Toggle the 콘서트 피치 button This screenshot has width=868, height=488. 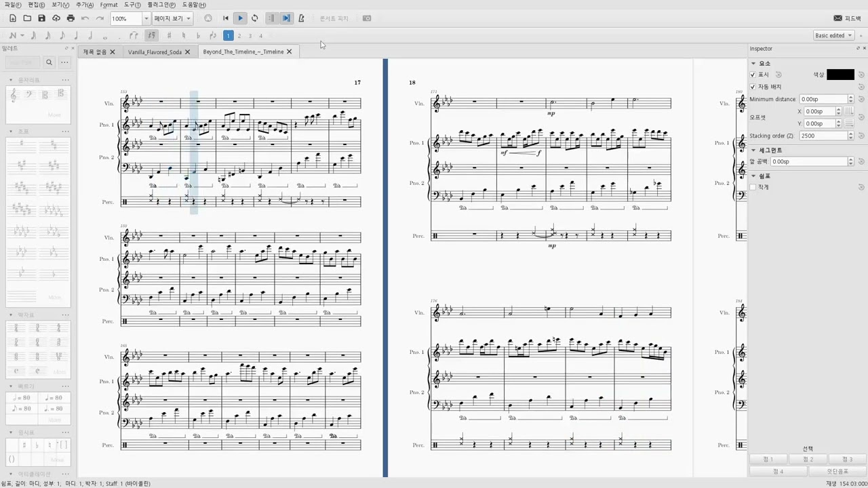coord(334,18)
